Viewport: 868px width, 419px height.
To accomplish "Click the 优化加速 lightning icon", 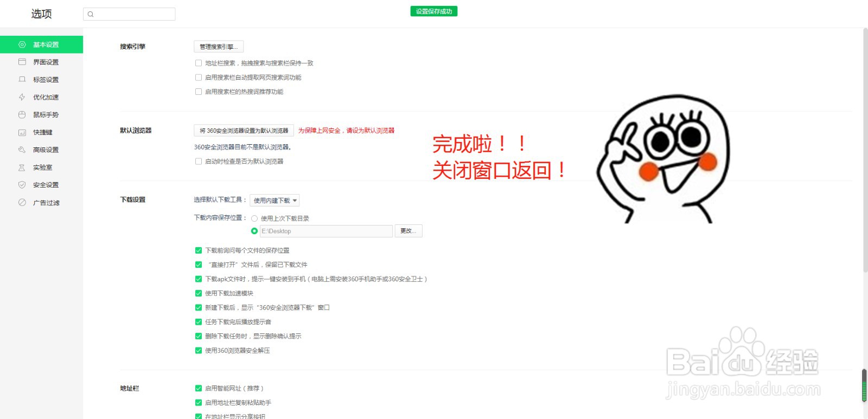I will tap(22, 97).
